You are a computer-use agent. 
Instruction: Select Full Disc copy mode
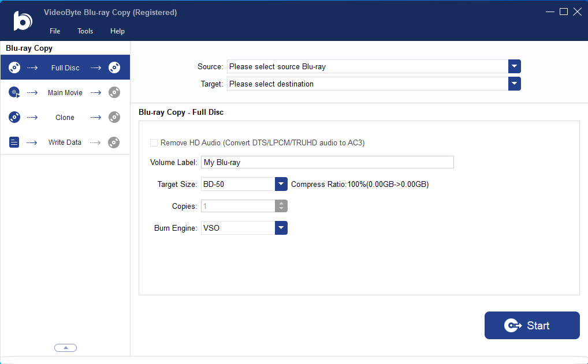(x=65, y=67)
